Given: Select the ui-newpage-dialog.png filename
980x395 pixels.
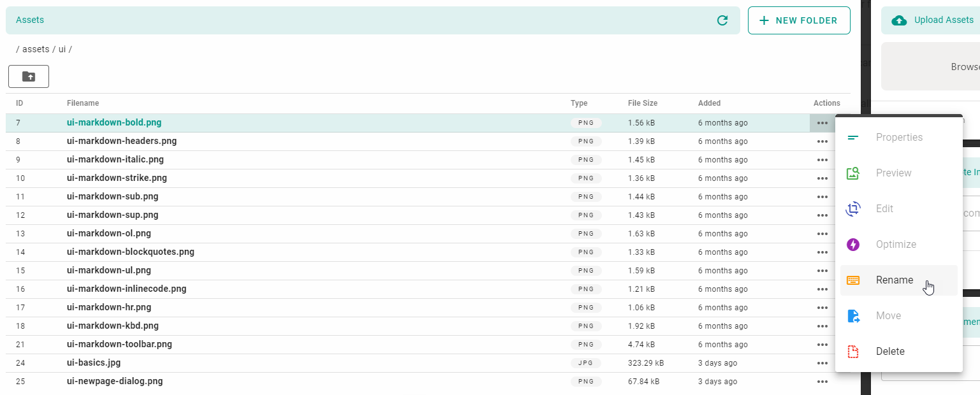Looking at the screenshot, I should pyautogui.click(x=115, y=382).
